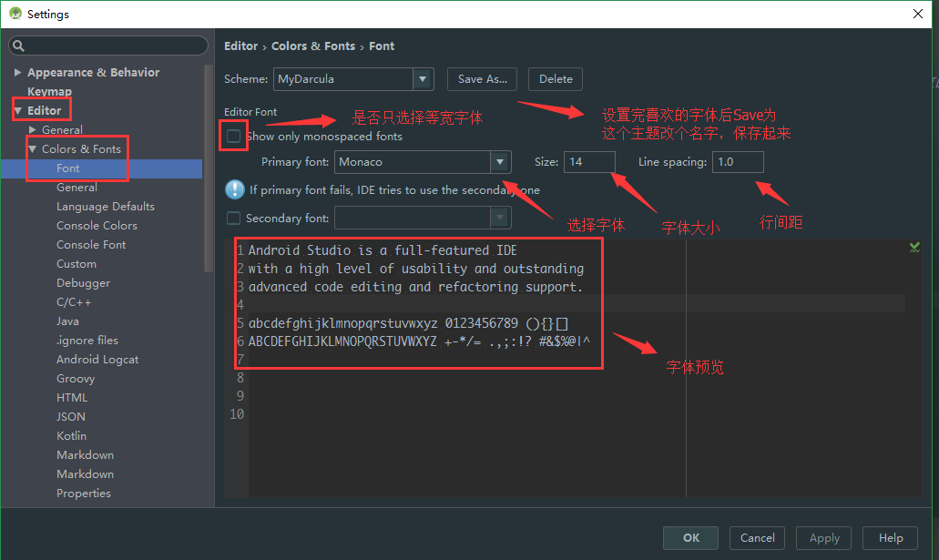Select Custom color settings
The width and height of the screenshot is (939, 560).
tap(77, 264)
